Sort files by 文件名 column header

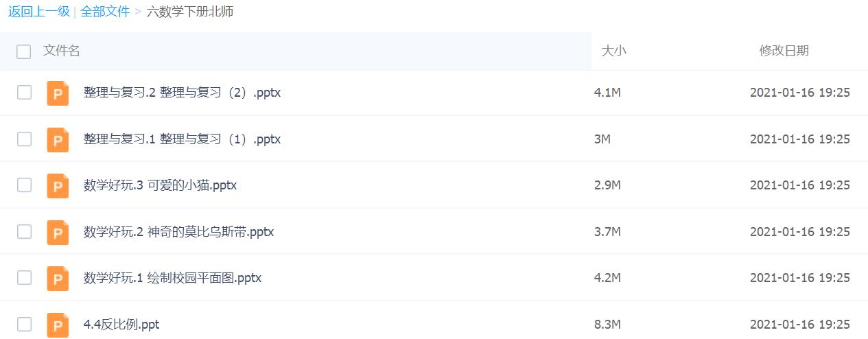[x=62, y=51]
